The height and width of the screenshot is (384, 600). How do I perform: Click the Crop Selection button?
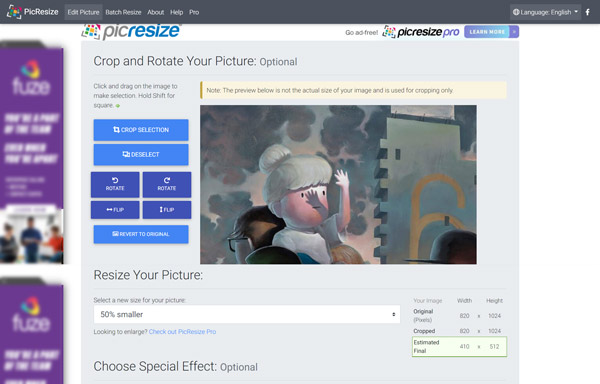point(141,130)
